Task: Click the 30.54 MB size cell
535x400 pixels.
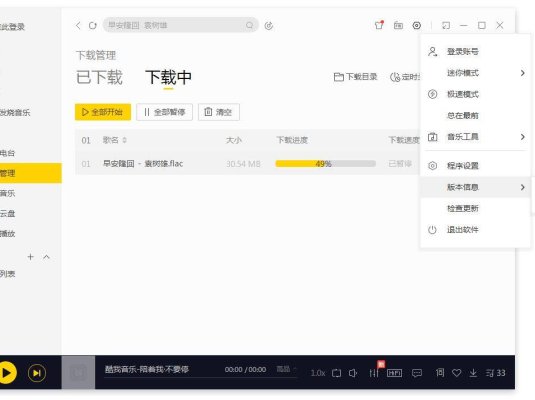Action: point(243,164)
